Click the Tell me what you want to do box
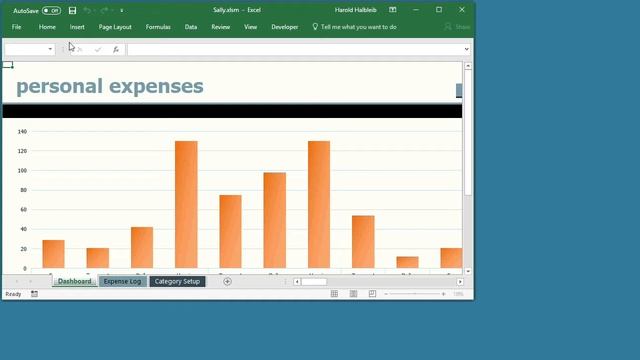Image resolution: width=640 pixels, height=360 pixels. point(354,27)
